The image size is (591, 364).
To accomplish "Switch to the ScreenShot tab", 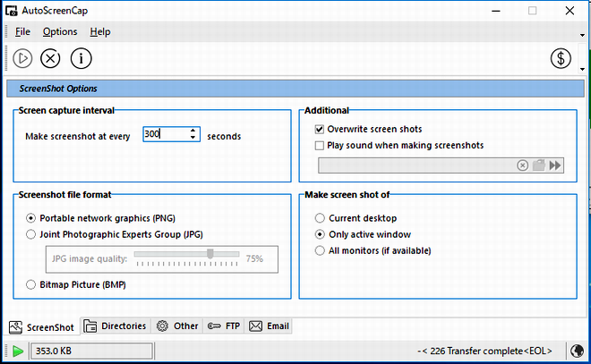I will pos(42,327).
